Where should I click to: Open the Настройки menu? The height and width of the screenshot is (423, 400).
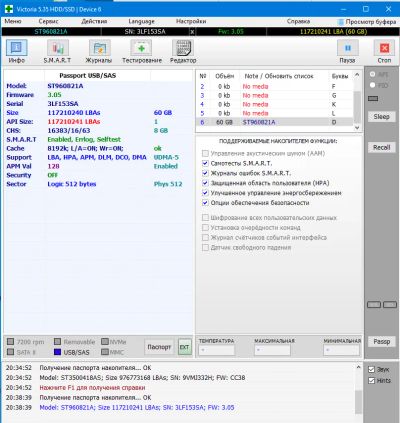191,21
